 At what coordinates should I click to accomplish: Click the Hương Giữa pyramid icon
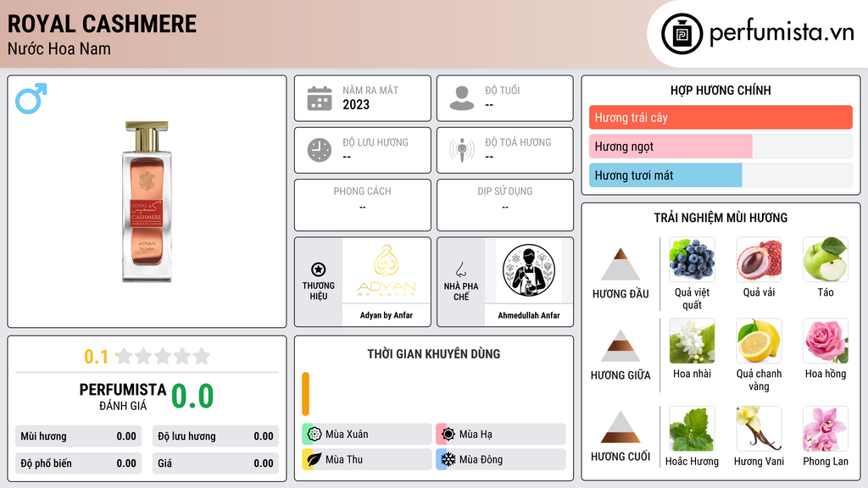pos(620,346)
